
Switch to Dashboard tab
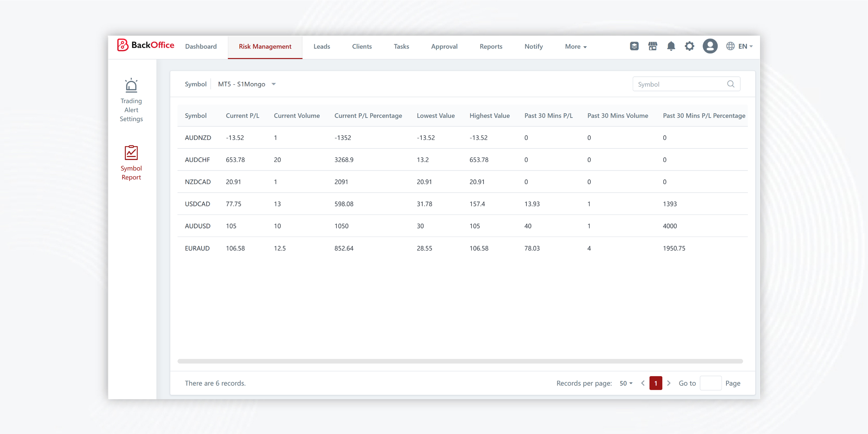click(201, 46)
